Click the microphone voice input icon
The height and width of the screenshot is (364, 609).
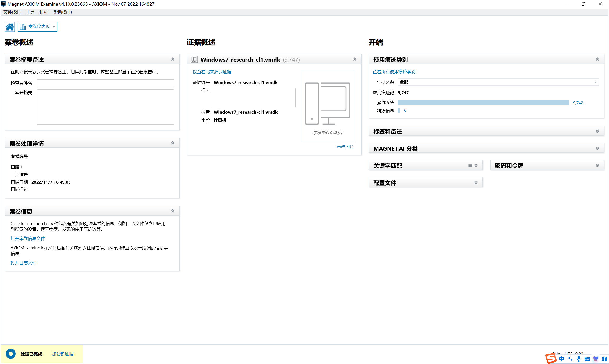click(x=579, y=359)
